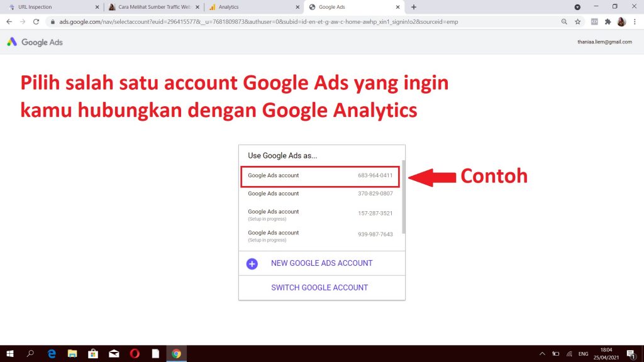644x362 pixels.
Task: Close the Google Ads tab
Action: pos(397,7)
